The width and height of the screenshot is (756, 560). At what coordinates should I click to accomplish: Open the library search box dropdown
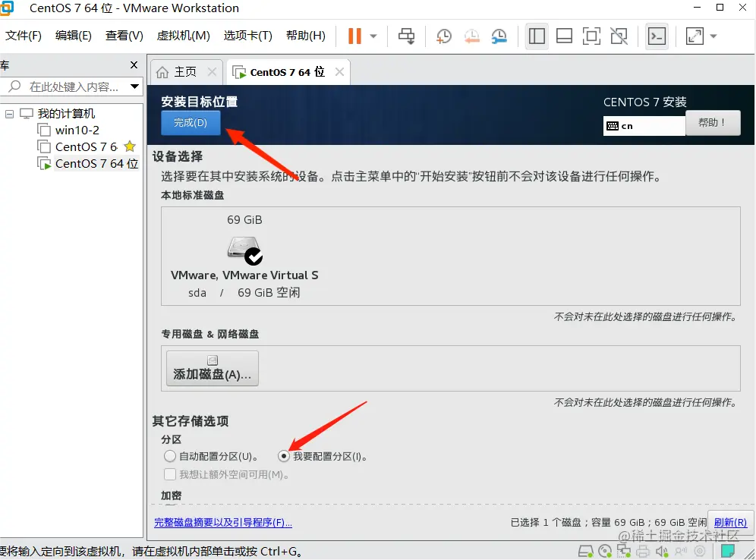click(135, 87)
